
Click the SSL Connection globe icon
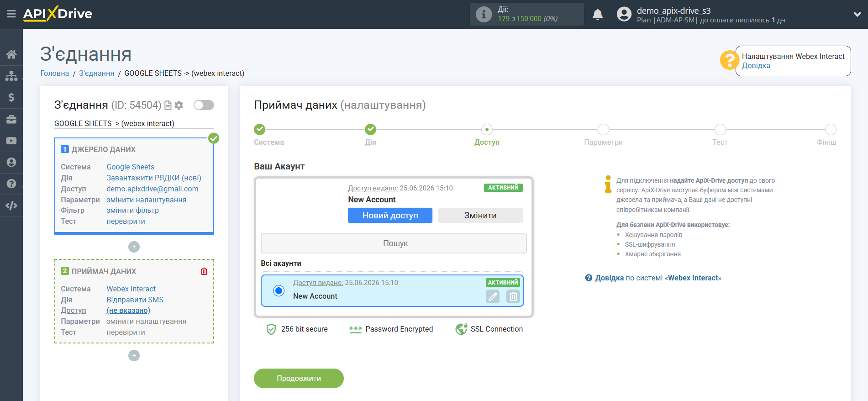[x=461, y=329]
